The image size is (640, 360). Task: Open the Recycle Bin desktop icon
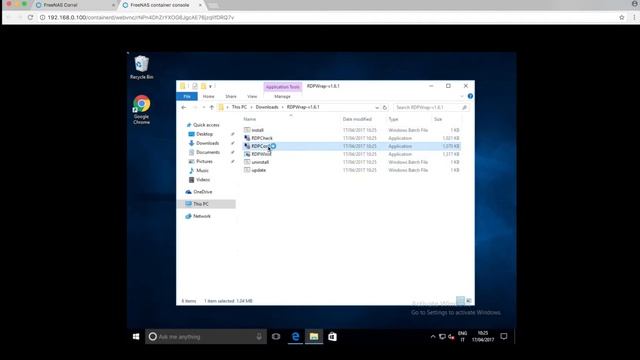[142, 67]
